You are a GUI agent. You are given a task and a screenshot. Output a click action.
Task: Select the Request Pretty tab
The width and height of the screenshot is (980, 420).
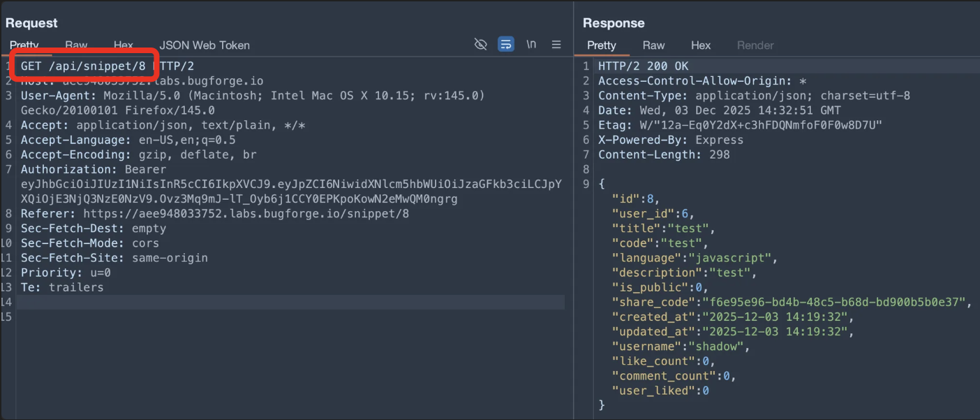coord(24,45)
